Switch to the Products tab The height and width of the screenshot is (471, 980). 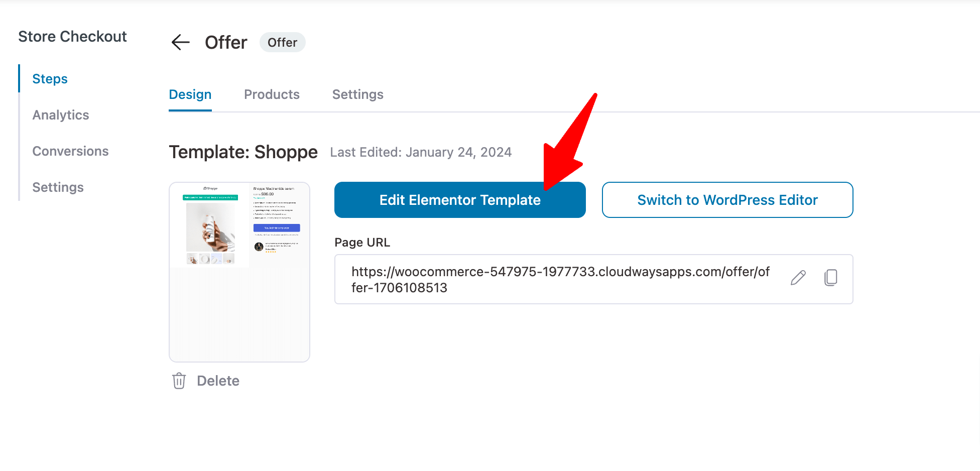pos(272,94)
